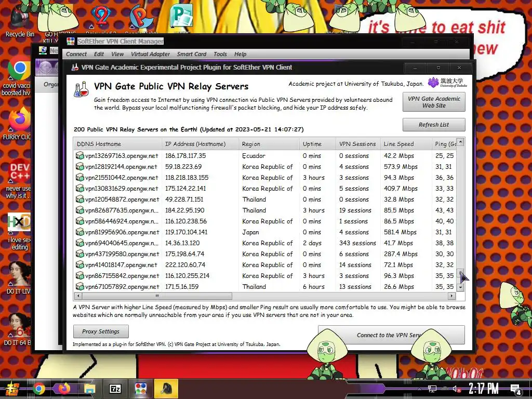The image size is (532, 399).
Task: Select server icon for vpn819956906.opengw.net
Action: (79, 232)
